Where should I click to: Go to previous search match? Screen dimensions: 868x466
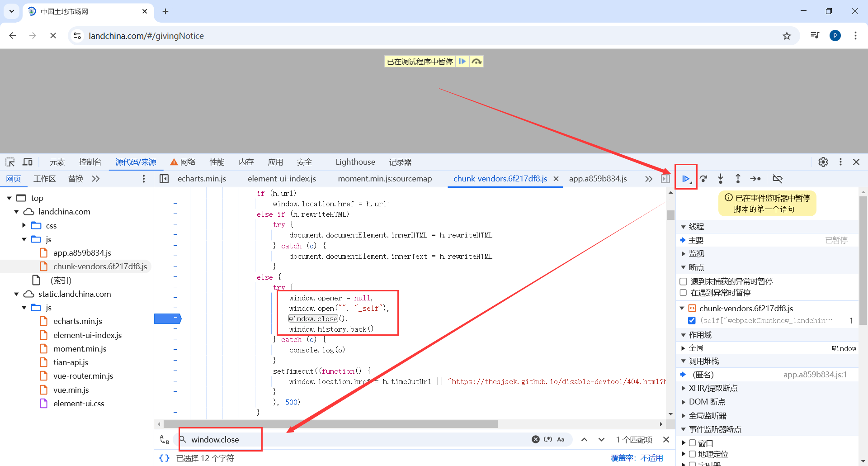click(x=584, y=439)
